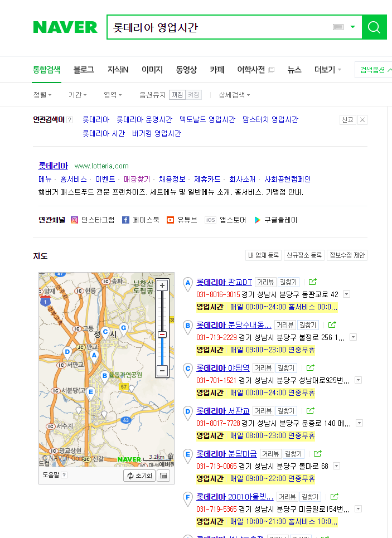Click the map reset 초기화 button
Screen dimensions: 392x538
[140, 476]
